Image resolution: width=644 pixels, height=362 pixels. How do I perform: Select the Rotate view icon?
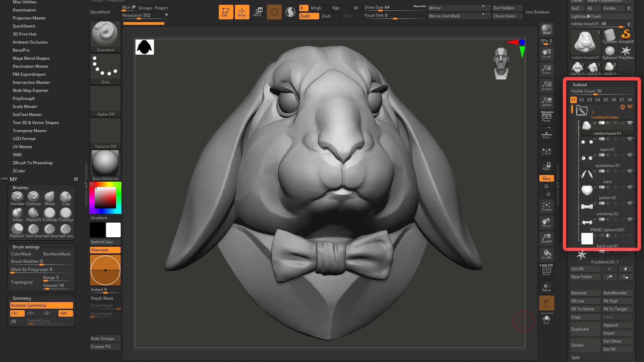point(546,255)
